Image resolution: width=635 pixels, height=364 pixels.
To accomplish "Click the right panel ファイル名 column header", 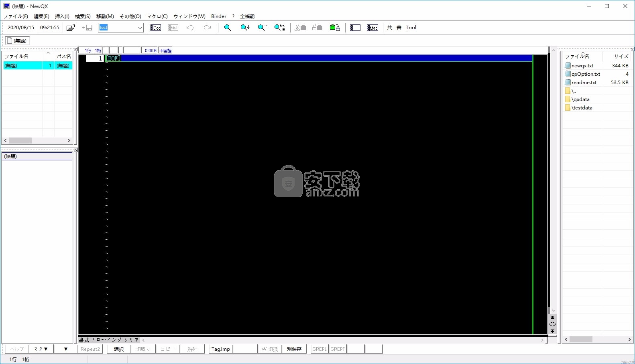I will (582, 56).
